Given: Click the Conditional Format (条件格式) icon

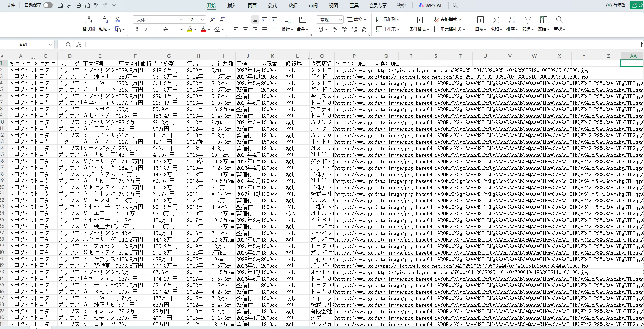Looking at the screenshot, I should point(419,20).
